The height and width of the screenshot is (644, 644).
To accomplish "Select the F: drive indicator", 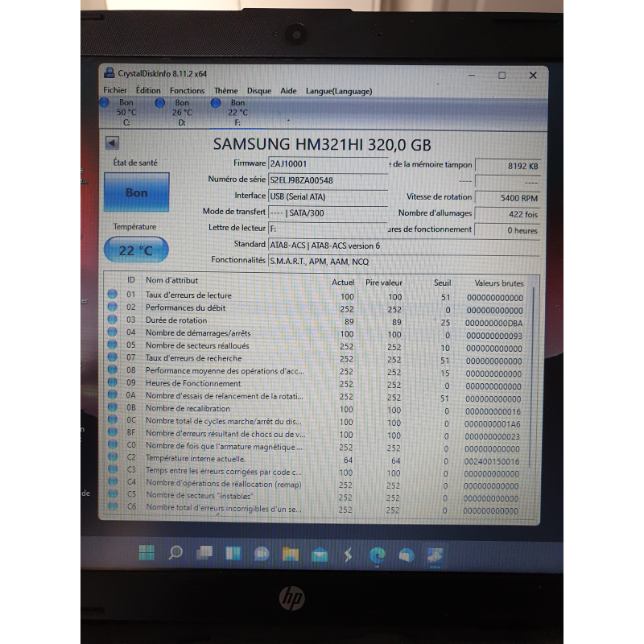I will (233, 109).
